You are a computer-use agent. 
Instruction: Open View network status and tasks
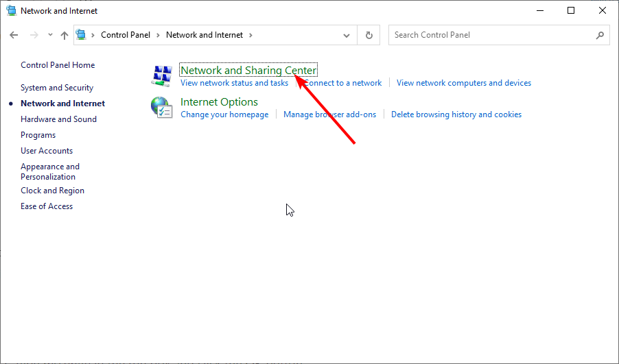(235, 83)
